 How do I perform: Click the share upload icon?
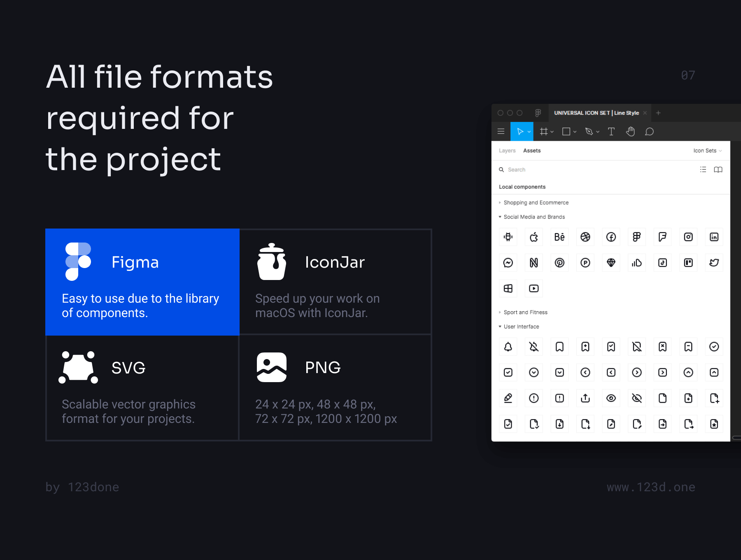click(x=585, y=398)
